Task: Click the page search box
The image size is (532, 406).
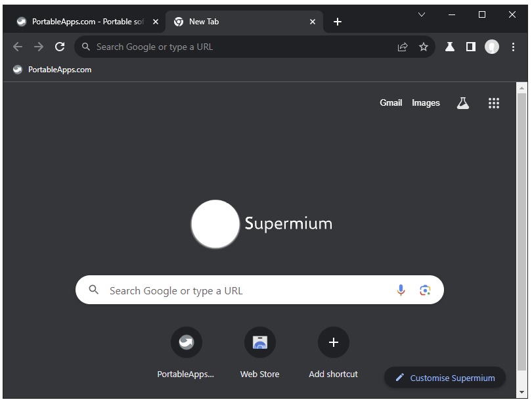Action: click(x=250, y=290)
